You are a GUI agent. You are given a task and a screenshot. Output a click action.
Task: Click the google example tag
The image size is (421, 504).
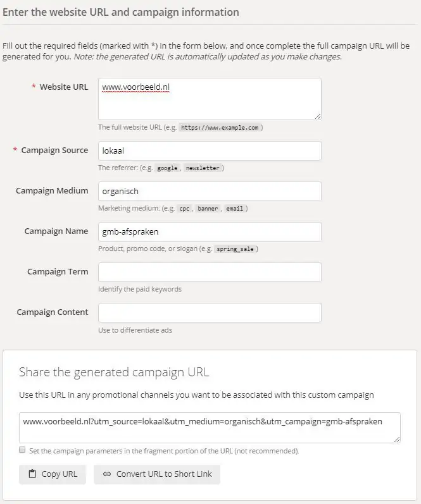pos(168,168)
